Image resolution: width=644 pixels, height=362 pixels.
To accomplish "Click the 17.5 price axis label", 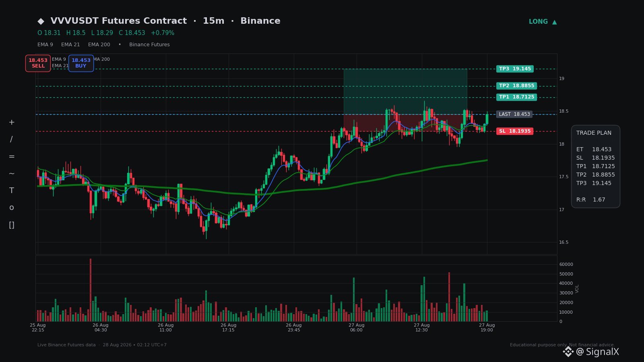I will pyautogui.click(x=564, y=177).
